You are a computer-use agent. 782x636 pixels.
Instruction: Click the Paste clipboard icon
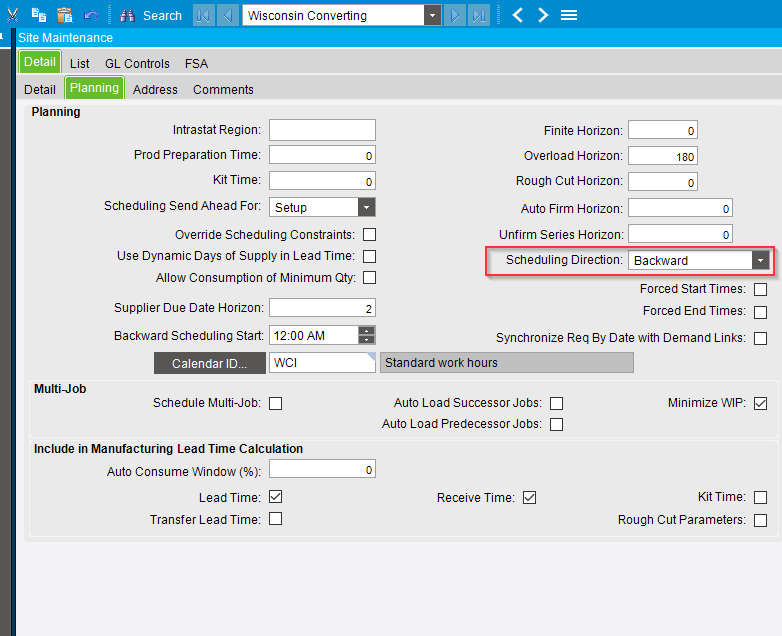point(64,15)
